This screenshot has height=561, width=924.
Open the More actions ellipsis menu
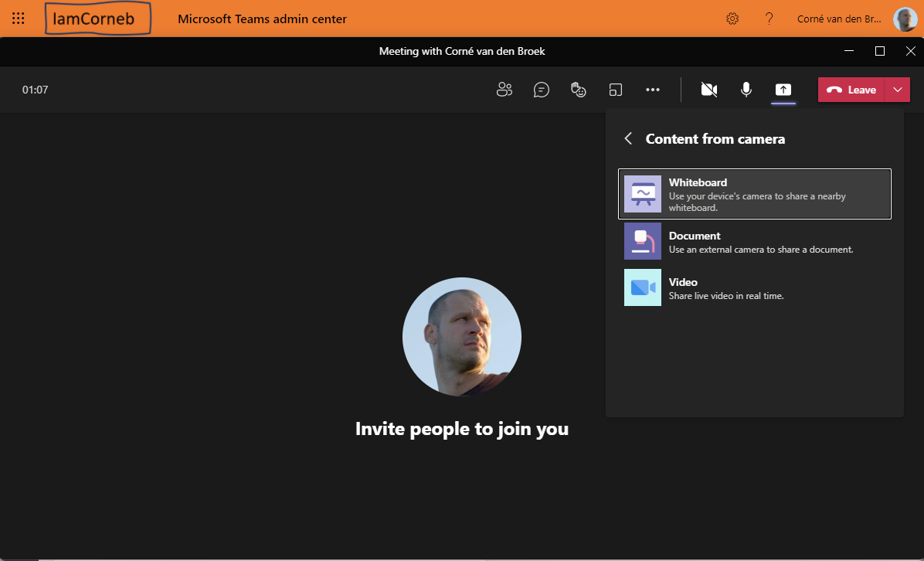coord(652,90)
